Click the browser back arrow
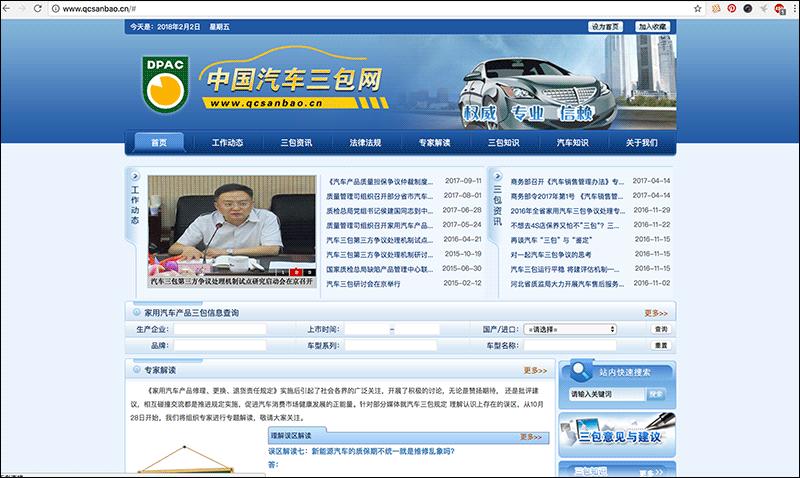Viewport: 800px width, 478px height. [x=7, y=8]
